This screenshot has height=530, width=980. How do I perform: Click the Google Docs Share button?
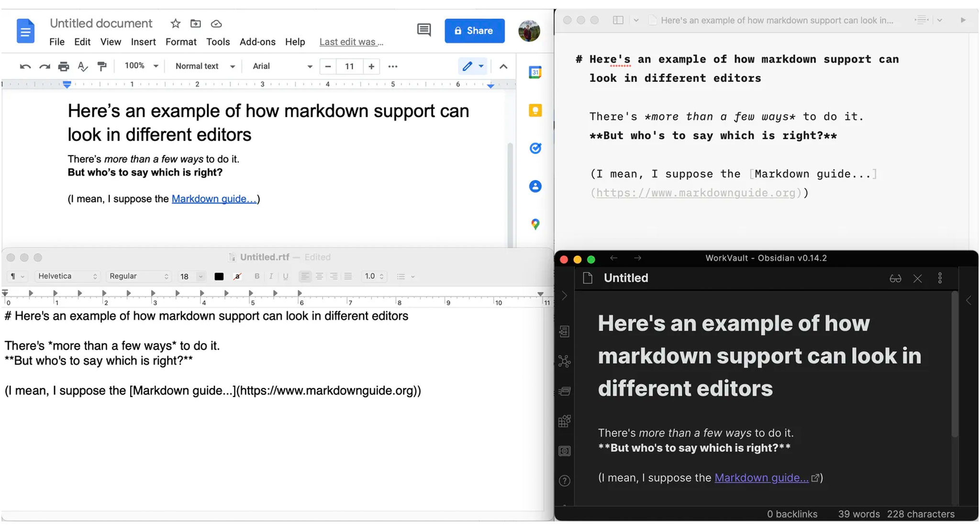click(474, 30)
